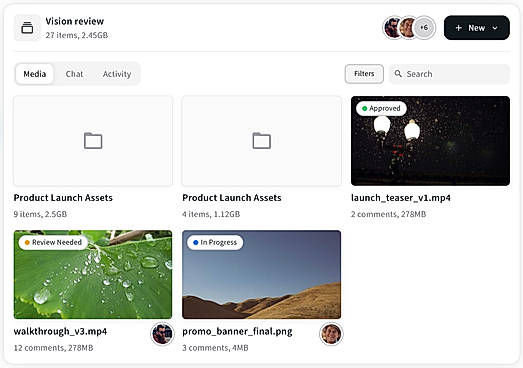Click the Review Needed status badge
This screenshot has height=368, width=523.
[53, 242]
